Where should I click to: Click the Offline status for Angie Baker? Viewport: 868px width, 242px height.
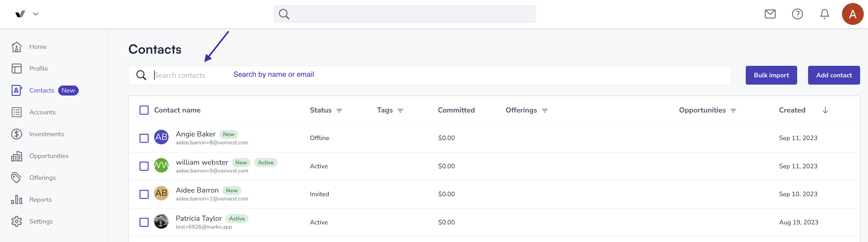[x=319, y=138]
